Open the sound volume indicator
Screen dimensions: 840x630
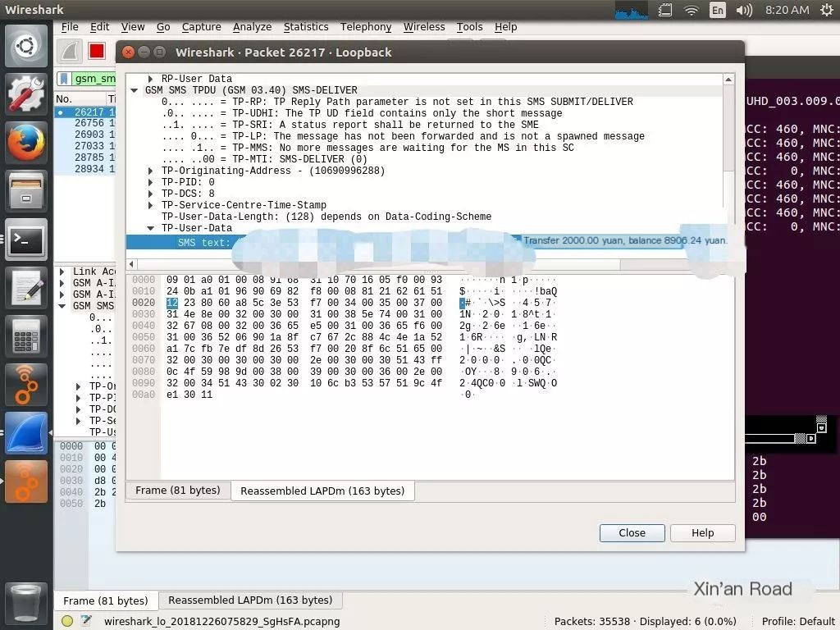[744, 10]
